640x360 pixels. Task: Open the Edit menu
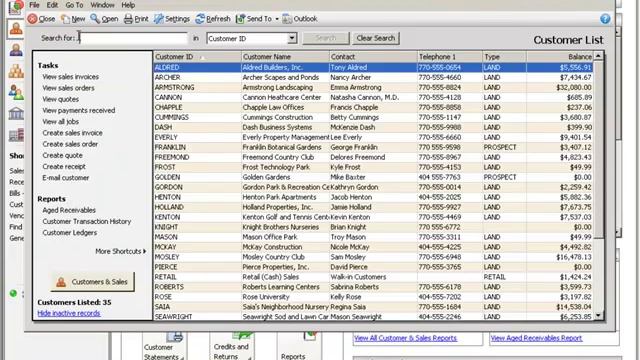click(x=52, y=5)
